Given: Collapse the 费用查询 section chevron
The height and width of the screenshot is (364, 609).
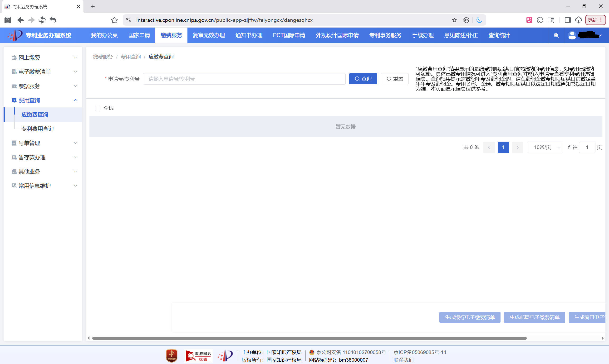Looking at the screenshot, I should (75, 100).
